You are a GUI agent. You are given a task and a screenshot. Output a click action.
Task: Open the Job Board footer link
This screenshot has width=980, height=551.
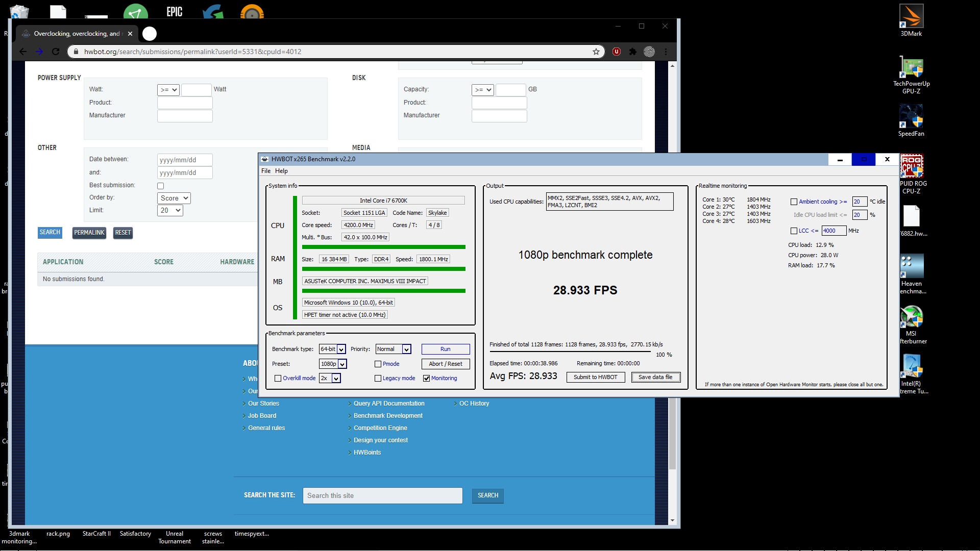[262, 416]
